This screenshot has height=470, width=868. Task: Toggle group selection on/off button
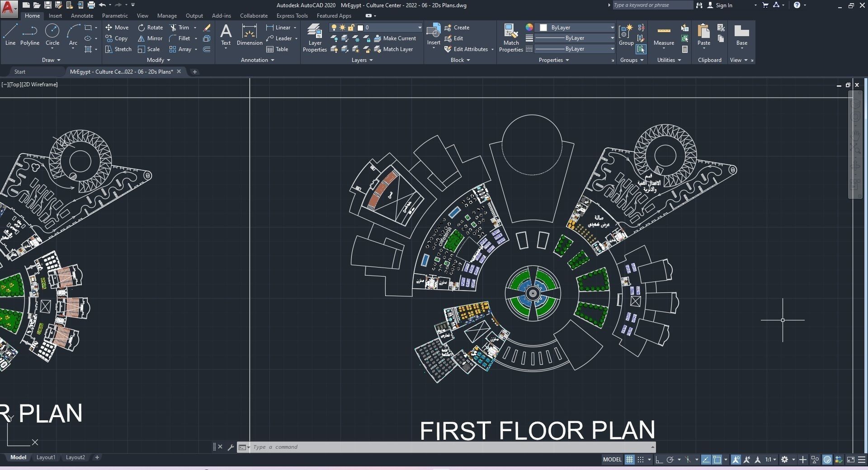click(x=641, y=49)
